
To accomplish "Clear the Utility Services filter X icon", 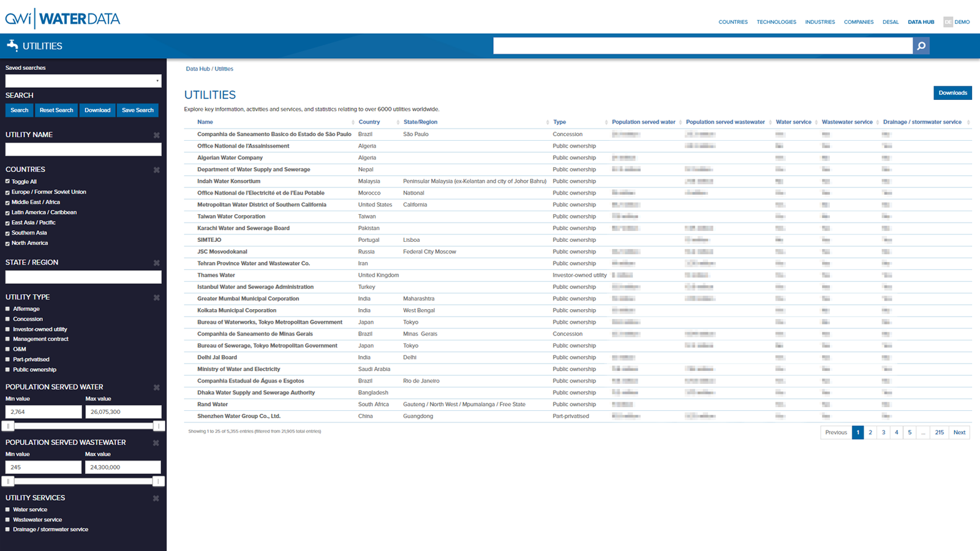I will 156,498.
